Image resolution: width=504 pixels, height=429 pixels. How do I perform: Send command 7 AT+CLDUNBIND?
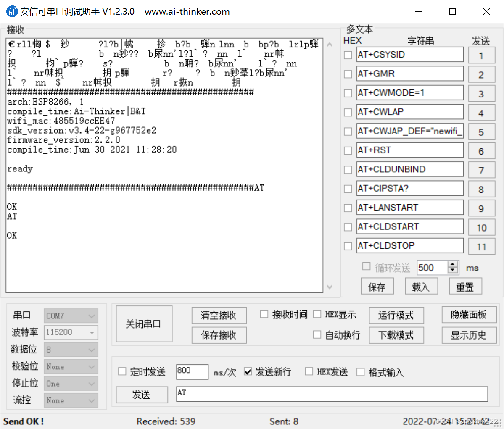481,170
